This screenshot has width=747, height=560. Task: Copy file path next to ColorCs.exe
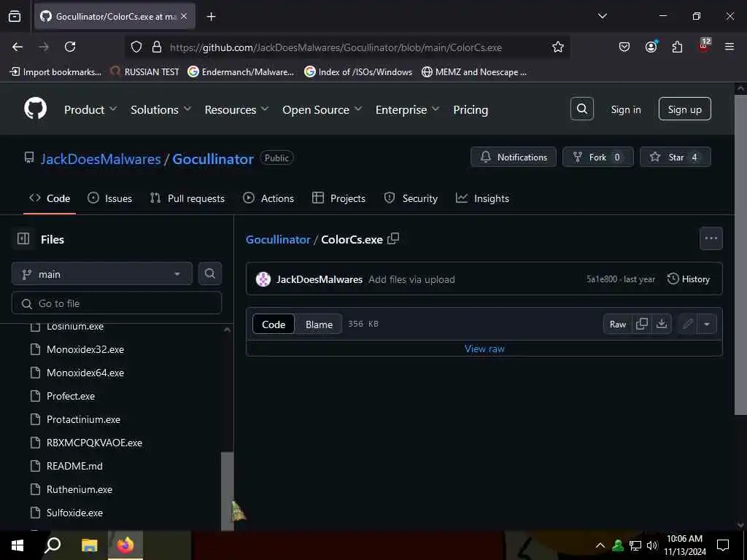coord(393,238)
